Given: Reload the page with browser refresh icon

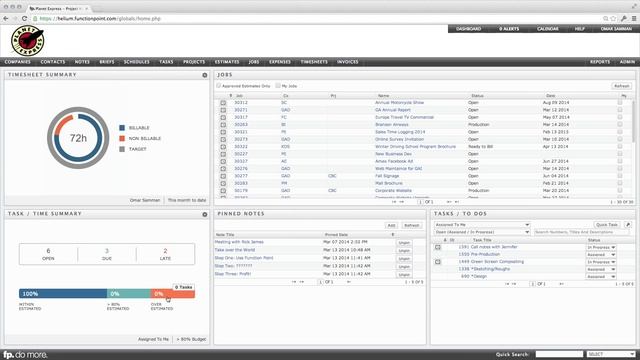Looking at the screenshot, I should [x=24, y=19].
